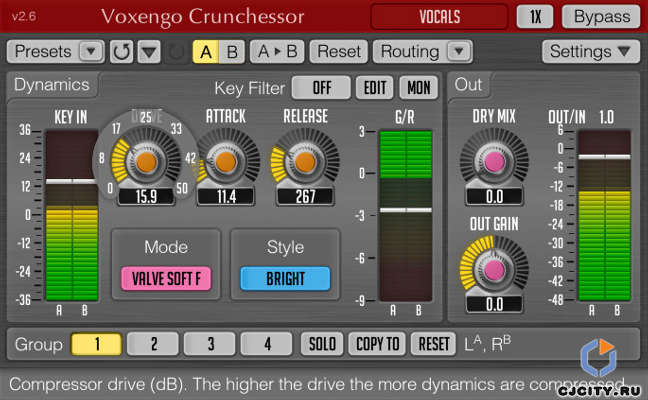Click Drive value field 15.9
The height and width of the screenshot is (400, 648).
pyautogui.click(x=146, y=197)
